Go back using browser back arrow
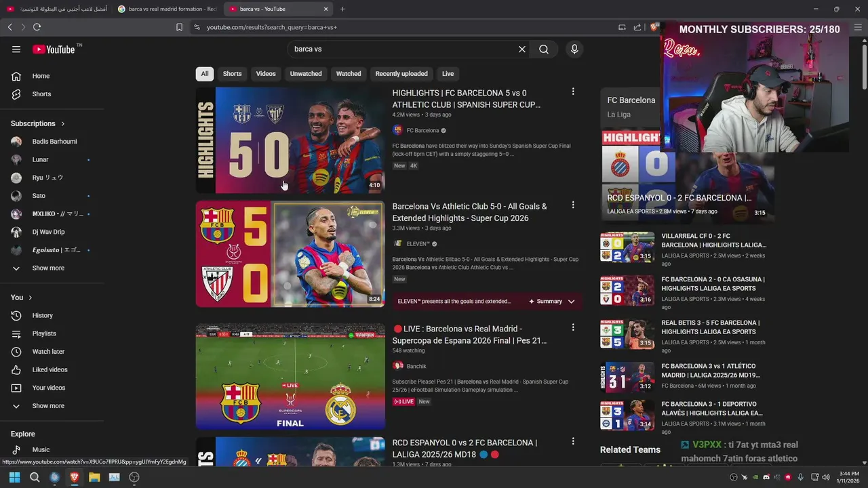868x488 pixels. (9, 27)
